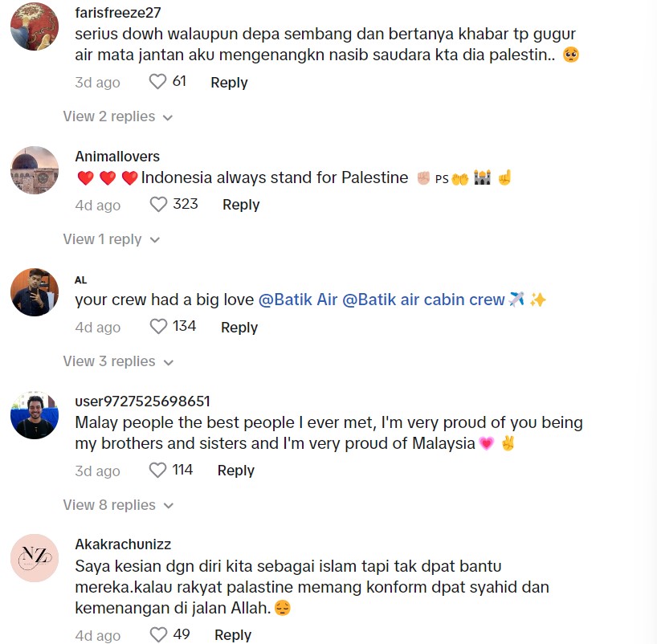
Task: Expand View 3 replies under AL's comment
Action: click(x=118, y=362)
